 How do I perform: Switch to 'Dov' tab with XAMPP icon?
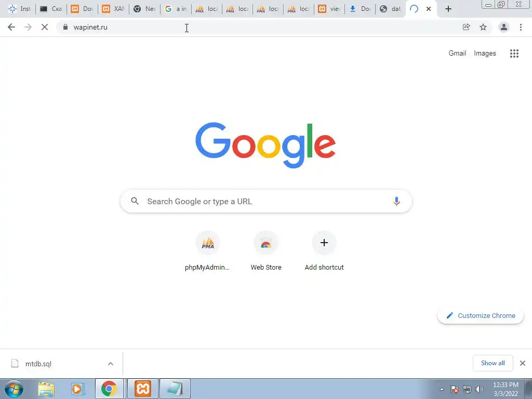pyautogui.click(x=82, y=9)
